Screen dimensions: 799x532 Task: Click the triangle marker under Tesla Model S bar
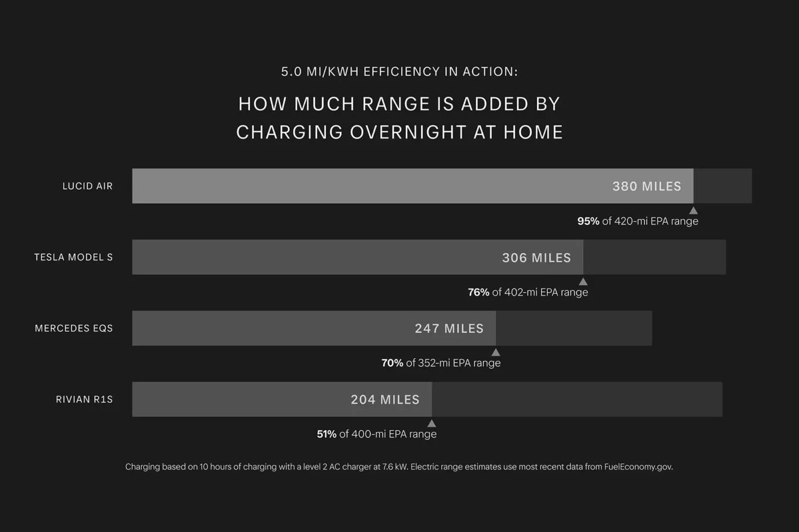[583, 282]
